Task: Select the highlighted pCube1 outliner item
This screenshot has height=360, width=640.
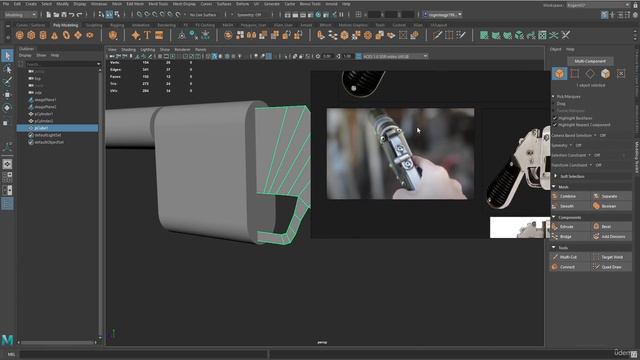Action: [x=57, y=128]
